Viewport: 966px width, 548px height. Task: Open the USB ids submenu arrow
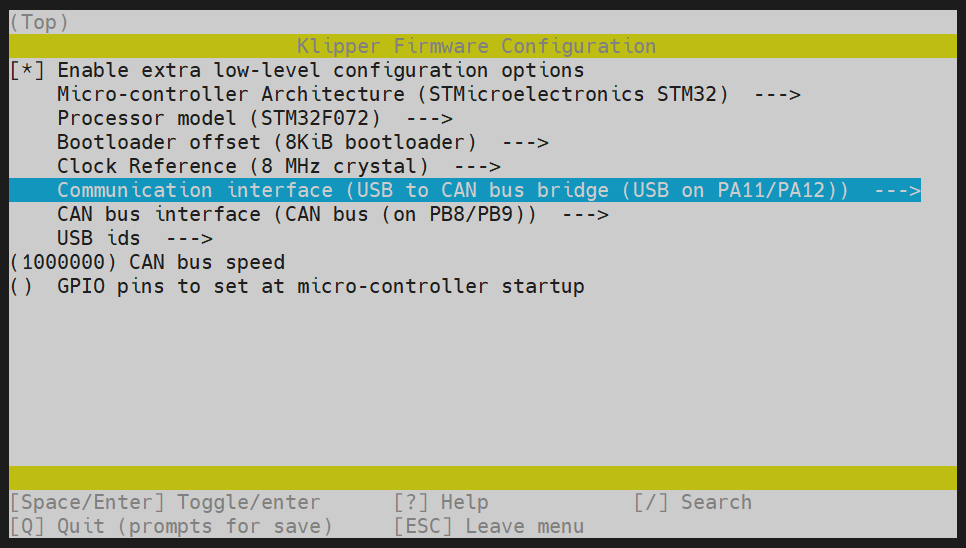(190, 239)
